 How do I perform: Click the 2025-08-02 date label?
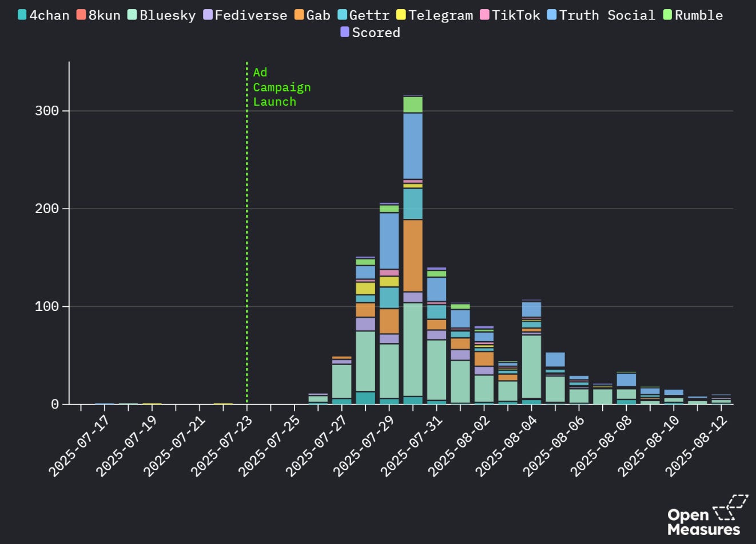pyautogui.click(x=458, y=446)
